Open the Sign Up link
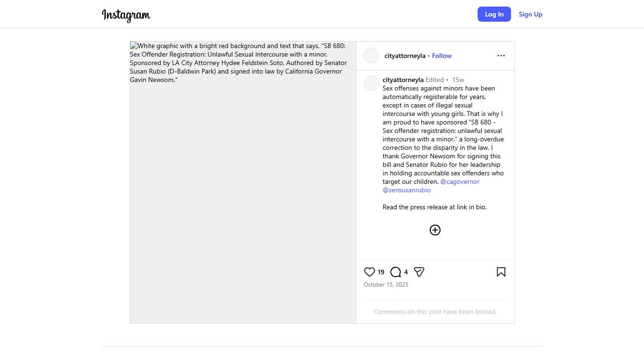Viewport: 644px width, 362px height. (x=530, y=14)
